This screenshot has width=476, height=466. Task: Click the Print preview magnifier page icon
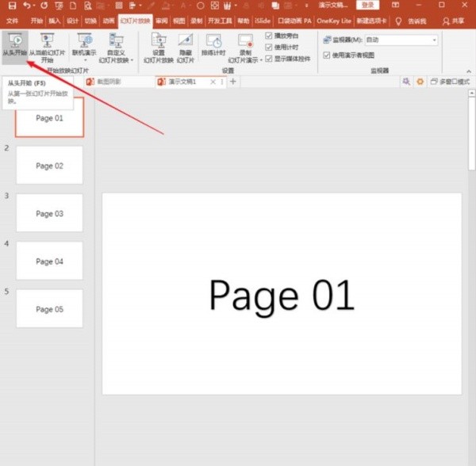point(88,6)
